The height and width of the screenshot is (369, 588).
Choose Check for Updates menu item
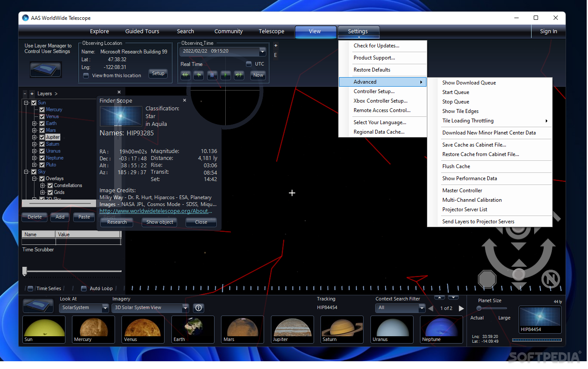tap(383, 46)
